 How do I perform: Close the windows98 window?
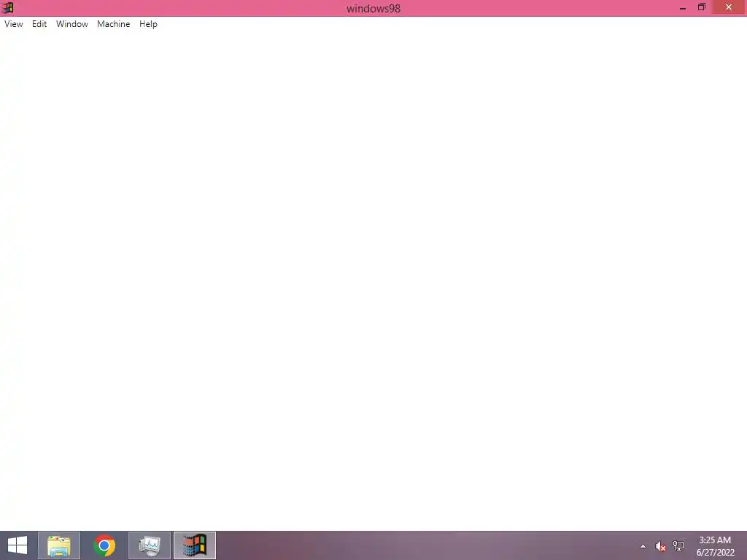(x=729, y=7)
